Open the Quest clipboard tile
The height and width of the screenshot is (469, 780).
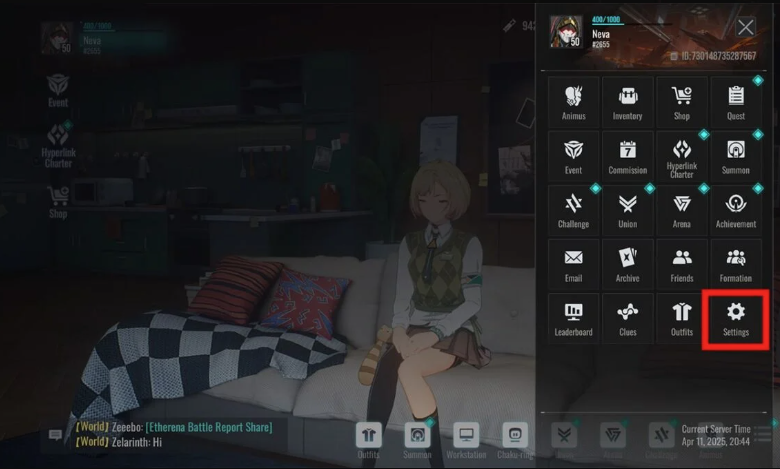736,102
